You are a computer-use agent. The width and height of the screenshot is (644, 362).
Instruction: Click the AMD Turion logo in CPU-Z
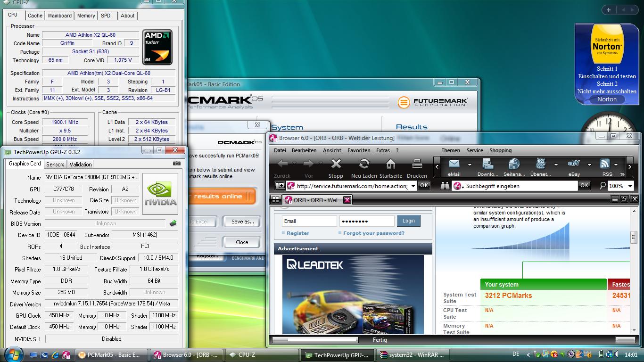157,47
